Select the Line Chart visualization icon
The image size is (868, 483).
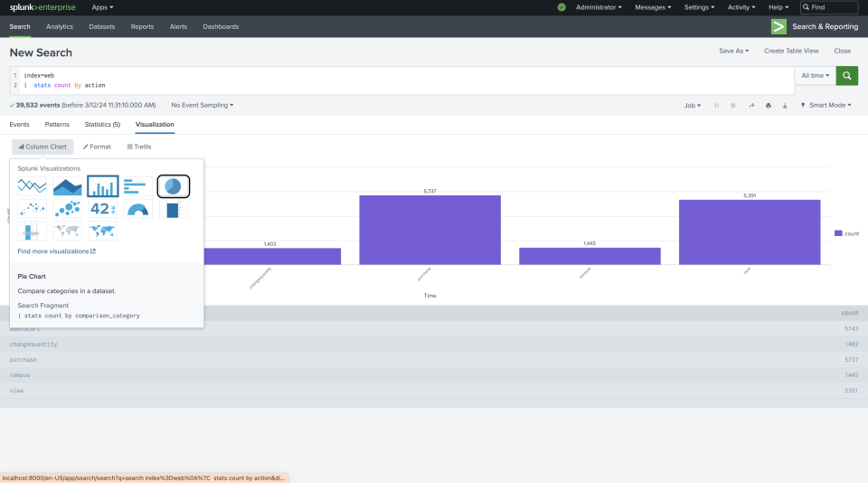[33, 186]
